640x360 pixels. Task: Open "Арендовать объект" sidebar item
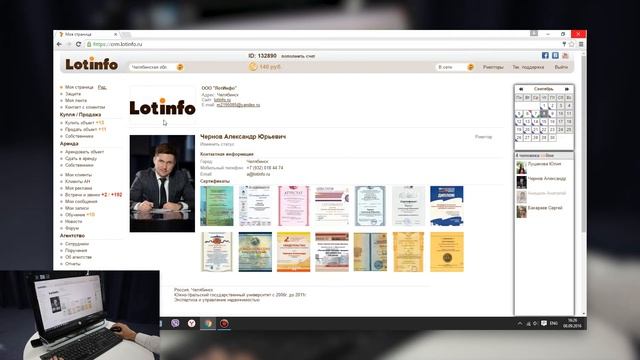coord(84,152)
